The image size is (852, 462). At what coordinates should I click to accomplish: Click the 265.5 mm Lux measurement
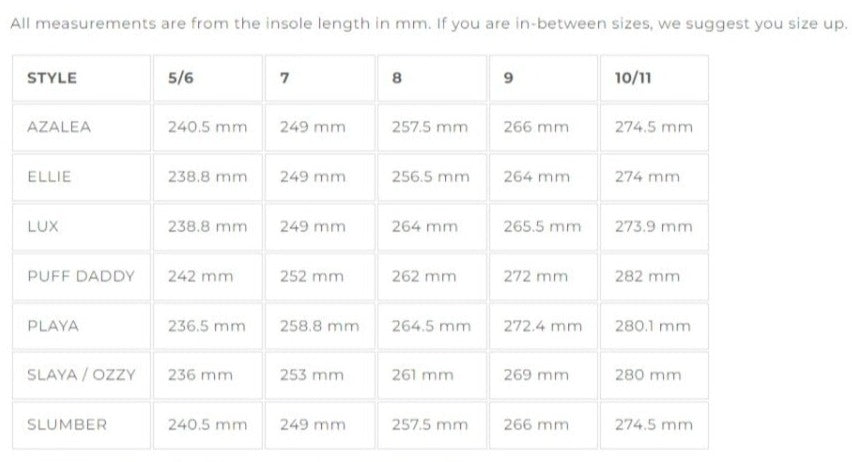542,227
